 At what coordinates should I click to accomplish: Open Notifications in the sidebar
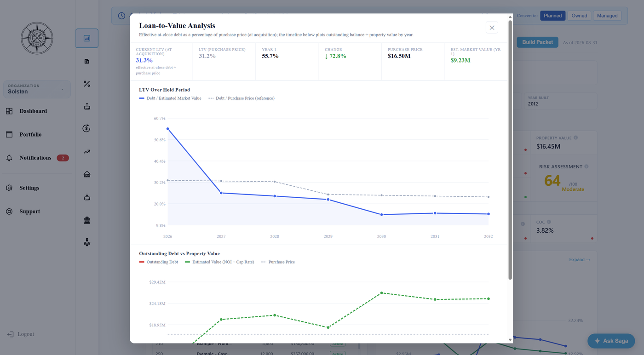click(x=35, y=158)
